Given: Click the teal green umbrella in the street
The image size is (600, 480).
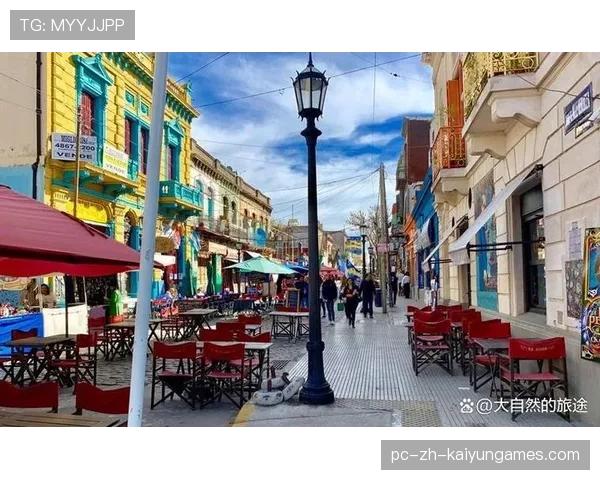Looking at the screenshot, I should 262,266.
